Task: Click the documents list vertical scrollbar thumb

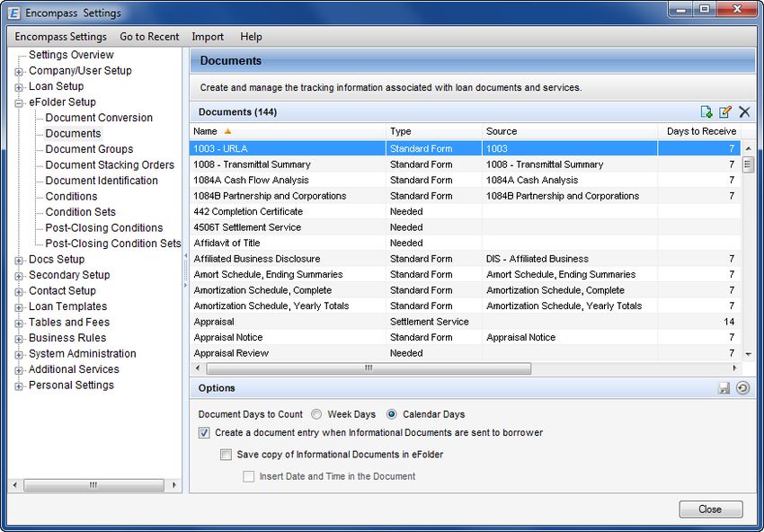Action: 748,164
